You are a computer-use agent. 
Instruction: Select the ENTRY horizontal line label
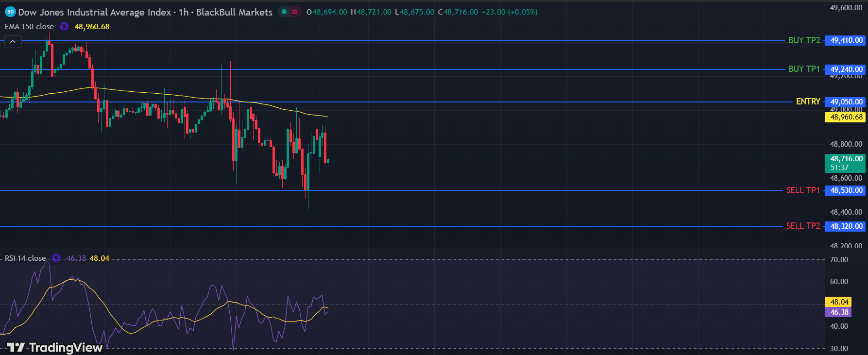(808, 101)
